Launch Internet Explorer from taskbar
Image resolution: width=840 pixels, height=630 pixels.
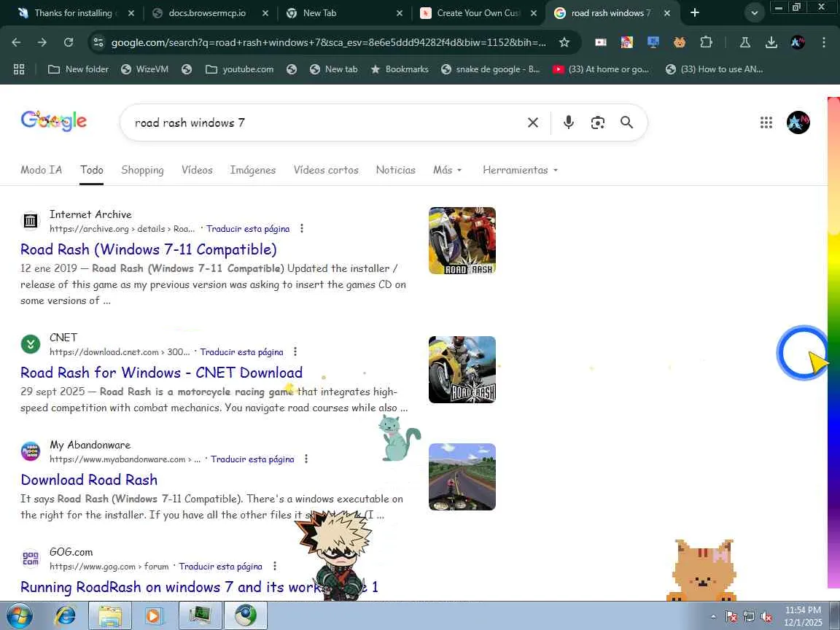(x=66, y=615)
